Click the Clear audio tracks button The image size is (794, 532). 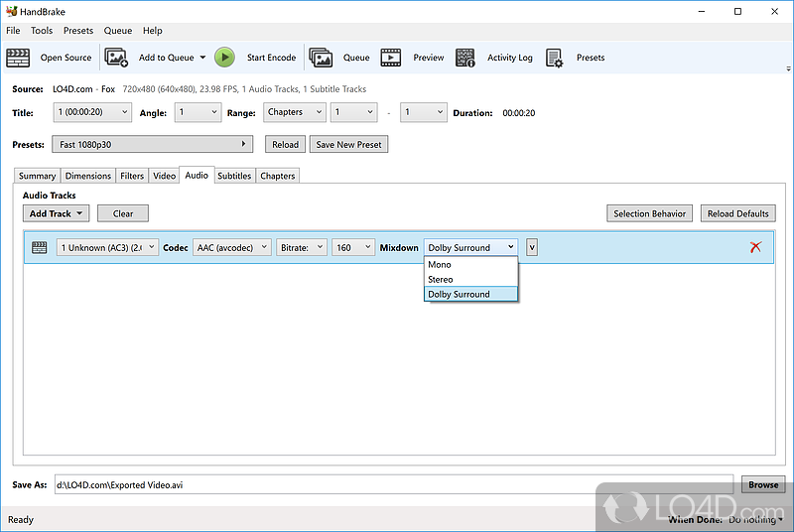[123, 213]
